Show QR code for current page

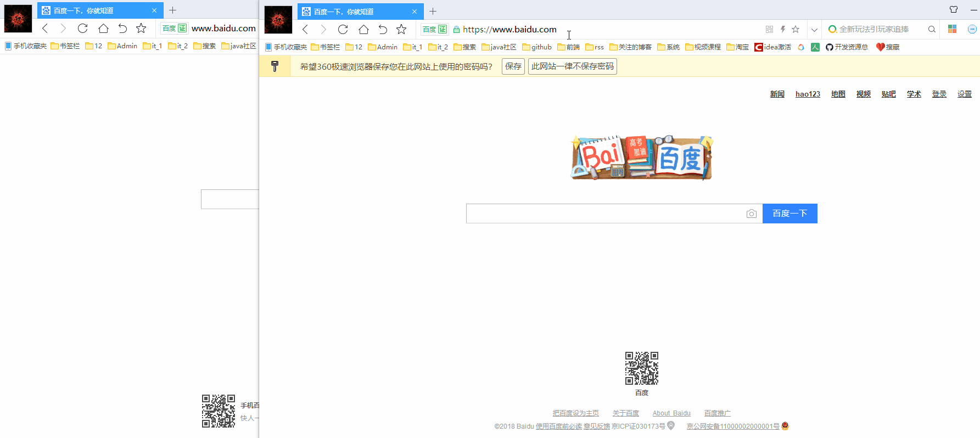pos(769,29)
